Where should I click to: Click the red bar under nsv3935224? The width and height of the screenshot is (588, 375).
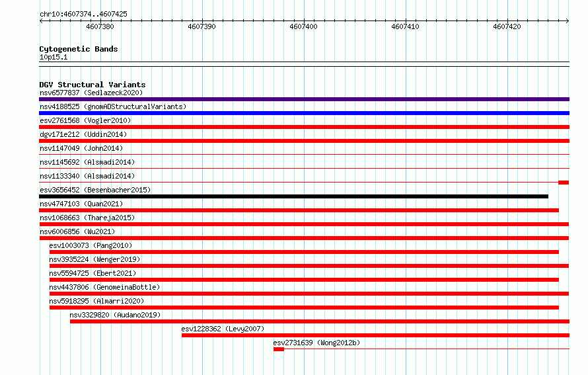click(x=309, y=266)
